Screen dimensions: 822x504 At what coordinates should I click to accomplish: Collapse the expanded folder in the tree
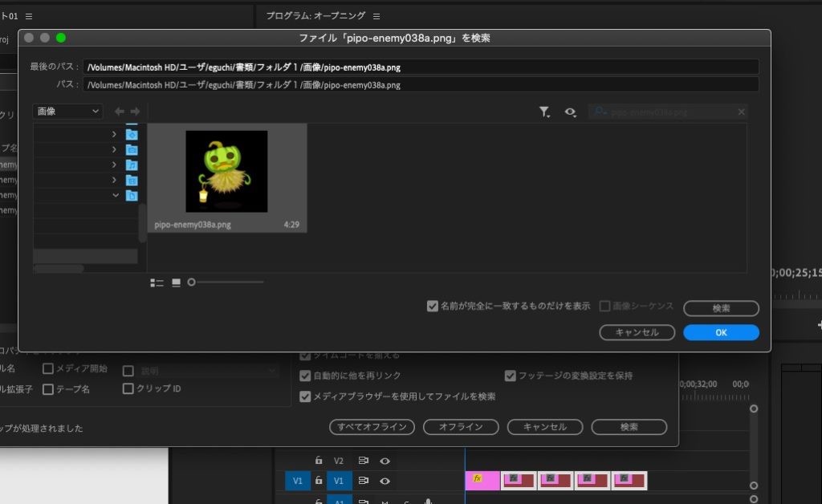click(115, 195)
